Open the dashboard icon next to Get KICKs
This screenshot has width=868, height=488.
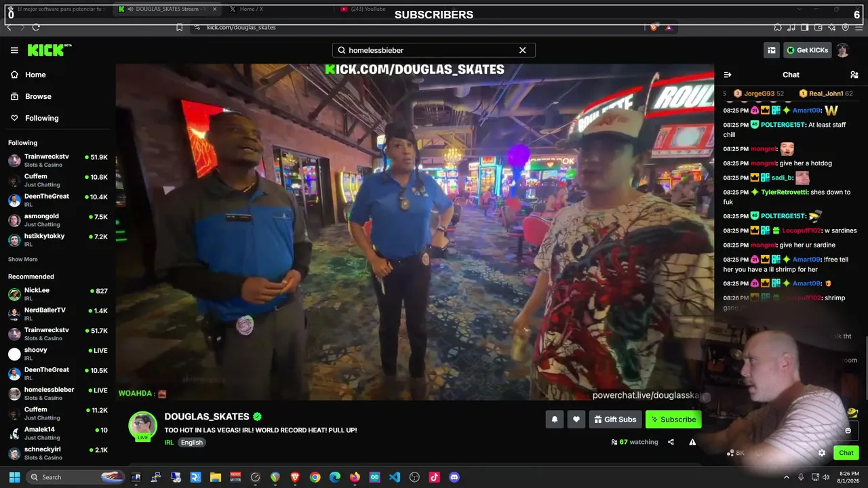coord(772,50)
